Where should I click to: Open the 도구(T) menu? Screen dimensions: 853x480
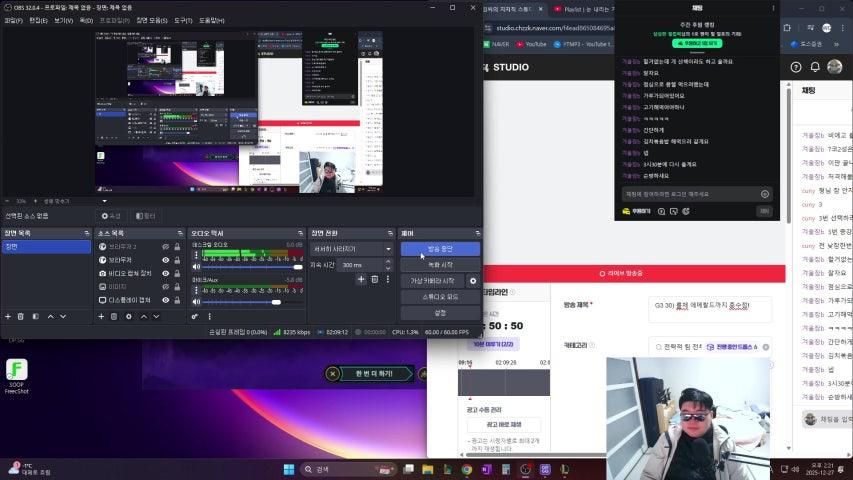coord(183,20)
